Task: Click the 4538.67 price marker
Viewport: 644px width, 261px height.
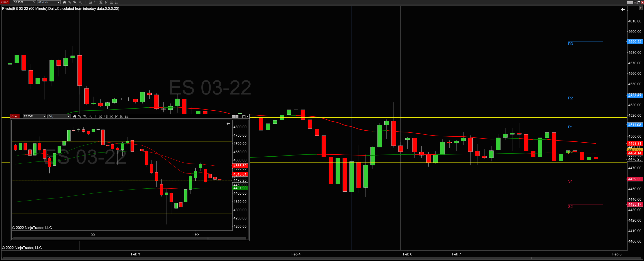Action: point(634,96)
